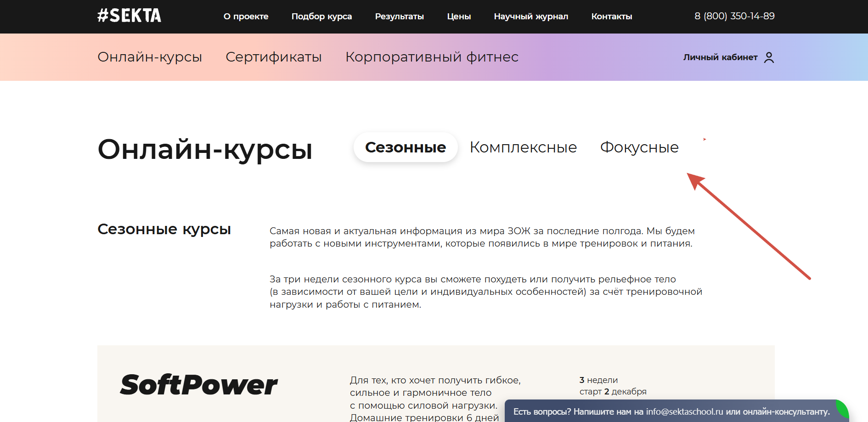The image size is (868, 422).
Task: Open the user profile icon
Action: 769,57
